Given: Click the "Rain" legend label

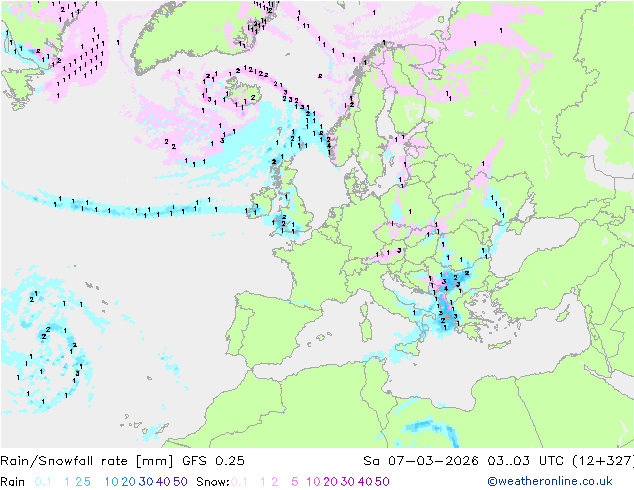Looking at the screenshot, I should (x=12, y=482).
